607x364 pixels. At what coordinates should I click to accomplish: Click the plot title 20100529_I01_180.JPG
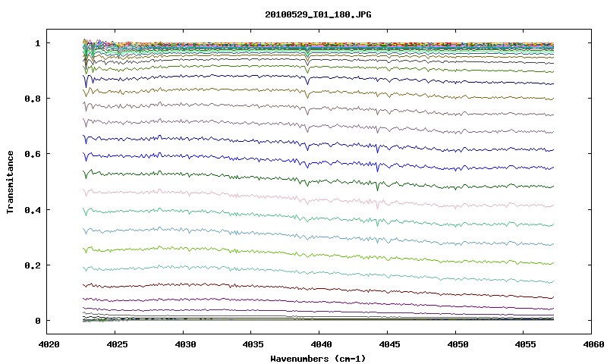[318, 14]
